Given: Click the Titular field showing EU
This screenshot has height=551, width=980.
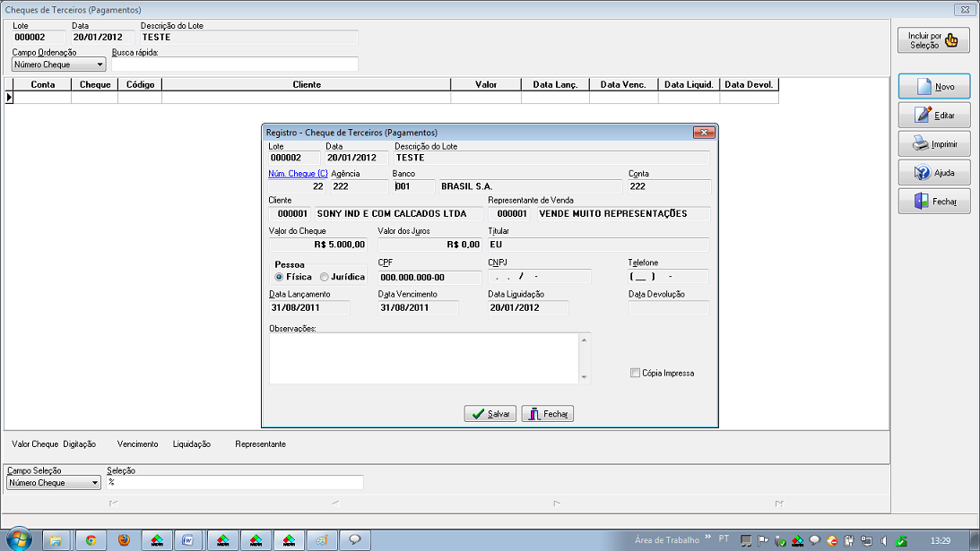Looking at the screenshot, I should pos(599,245).
